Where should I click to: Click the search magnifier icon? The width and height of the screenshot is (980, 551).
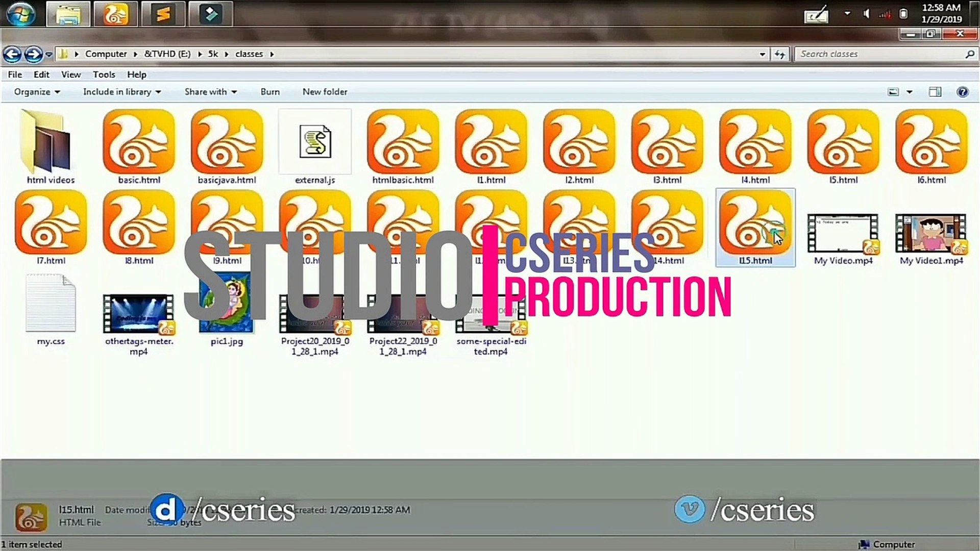pyautogui.click(x=970, y=54)
